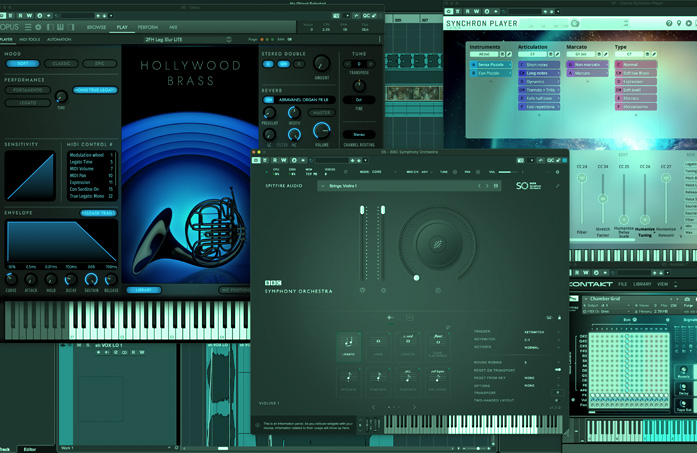
Task: Select the Con Piccolo instrument slot
Action: (491, 73)
